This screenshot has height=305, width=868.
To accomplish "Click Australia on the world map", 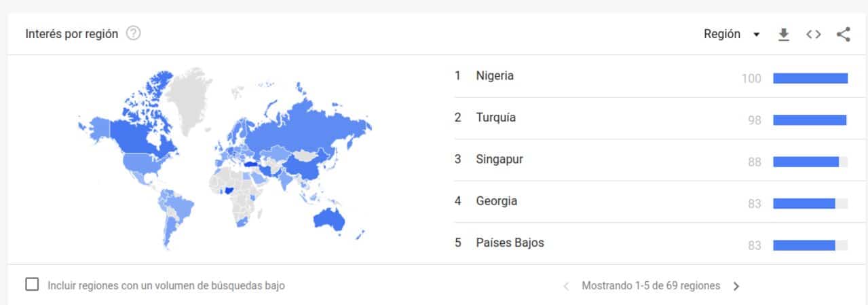I will pos(330,218).
